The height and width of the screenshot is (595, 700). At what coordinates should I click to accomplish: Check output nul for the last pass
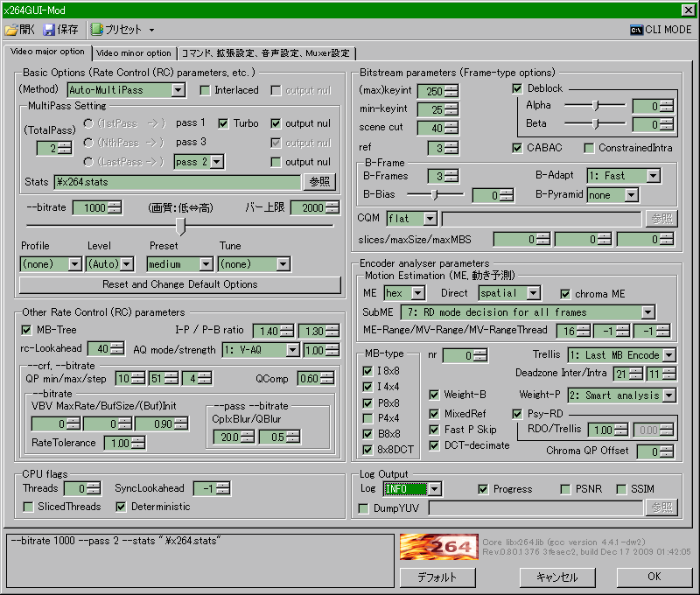pos(276,162)
